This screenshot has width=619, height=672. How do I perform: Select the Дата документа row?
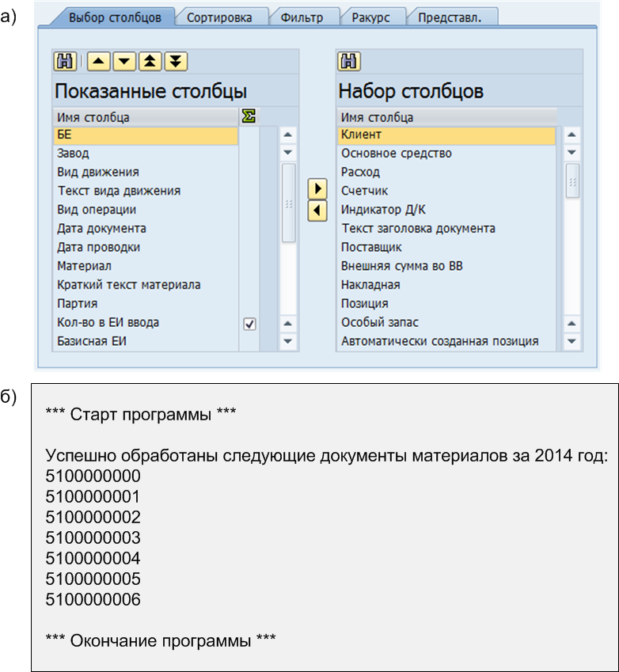point(146,229)
